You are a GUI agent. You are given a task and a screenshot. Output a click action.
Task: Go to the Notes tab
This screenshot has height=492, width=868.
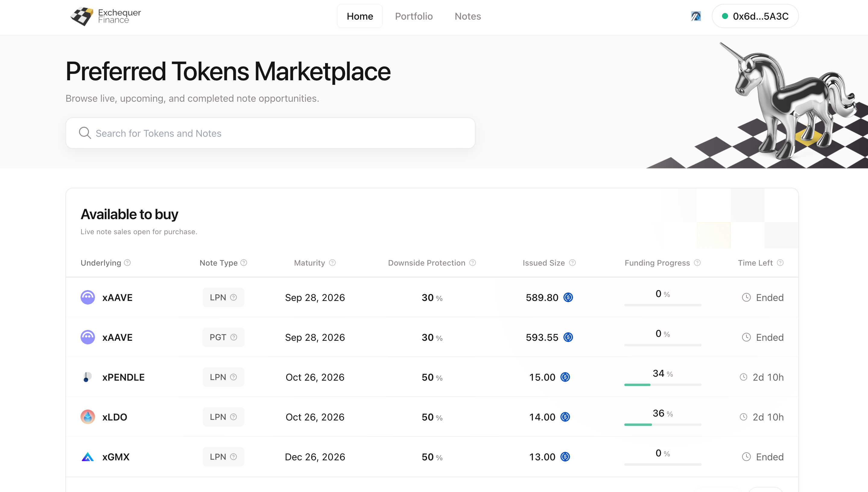click(467, 16)
